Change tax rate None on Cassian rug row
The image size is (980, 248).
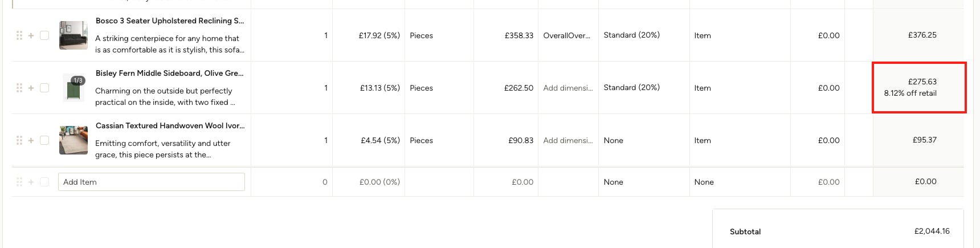point(614,140)
